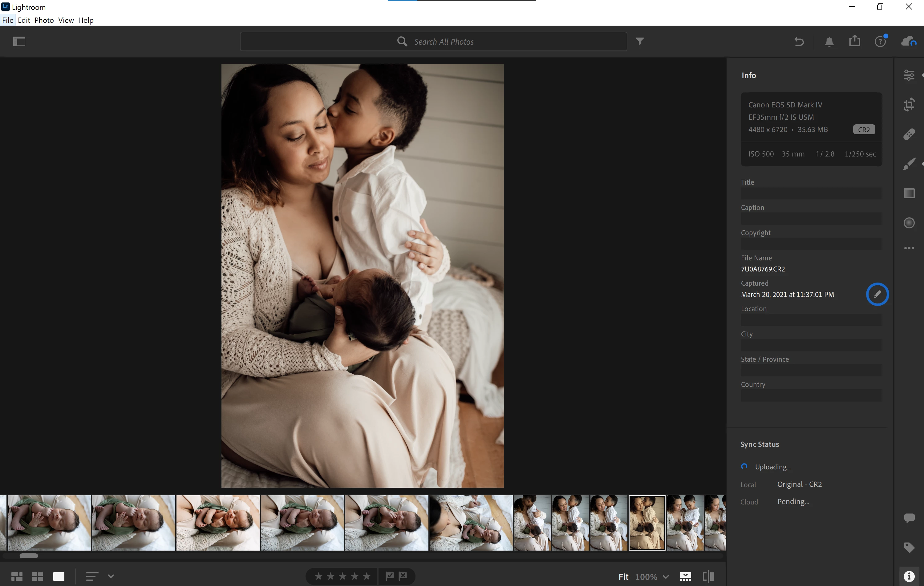Click the cloud sync status icon
The image size is (924, 586).
(x=908, y=42)
